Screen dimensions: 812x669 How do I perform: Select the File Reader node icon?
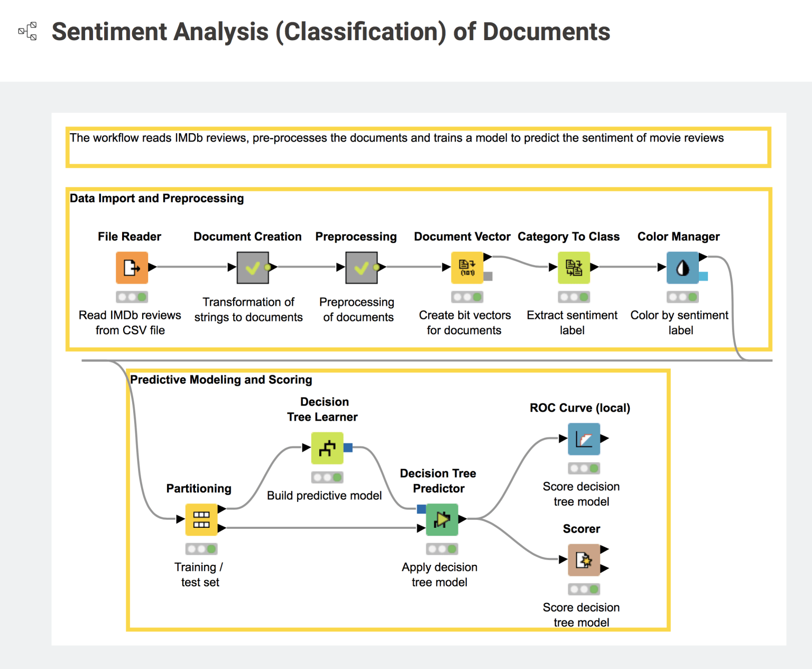point(132,268)
